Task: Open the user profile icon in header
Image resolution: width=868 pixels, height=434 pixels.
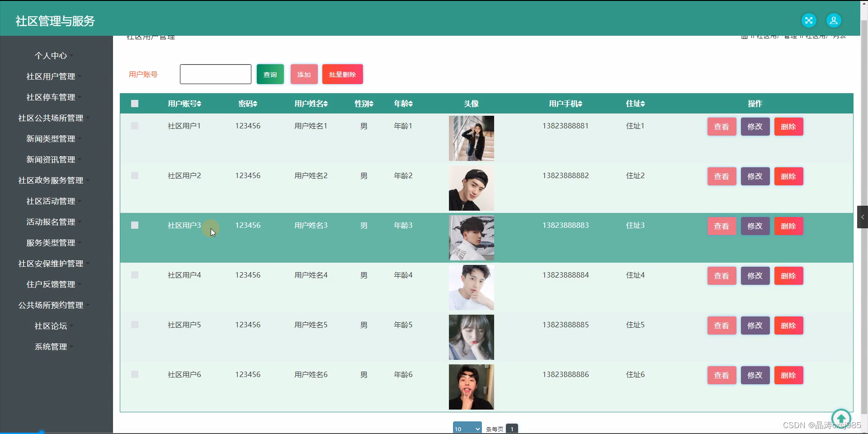Action: point(834,20)
